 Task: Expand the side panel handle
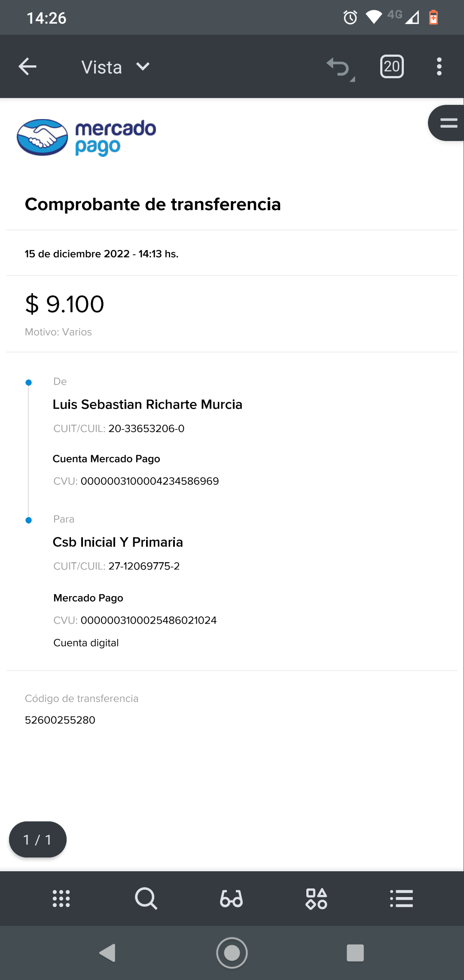click(x=448, y=123)
